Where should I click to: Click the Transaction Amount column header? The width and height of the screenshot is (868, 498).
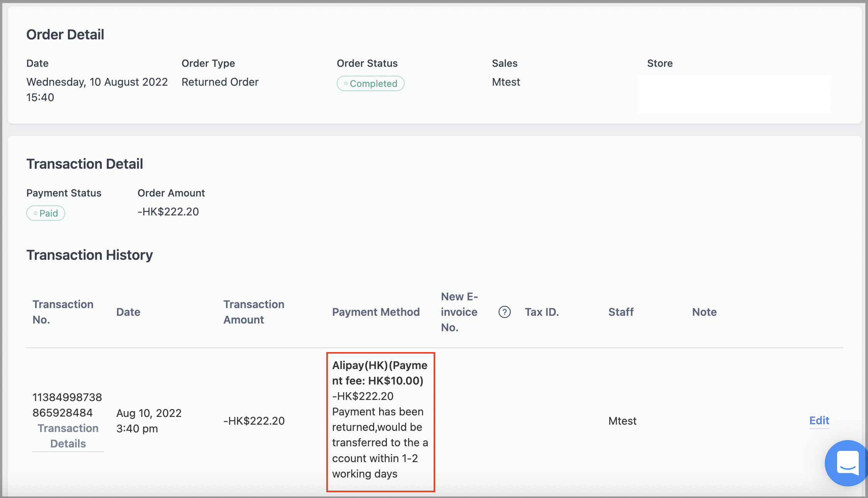(x=254, y=312)
